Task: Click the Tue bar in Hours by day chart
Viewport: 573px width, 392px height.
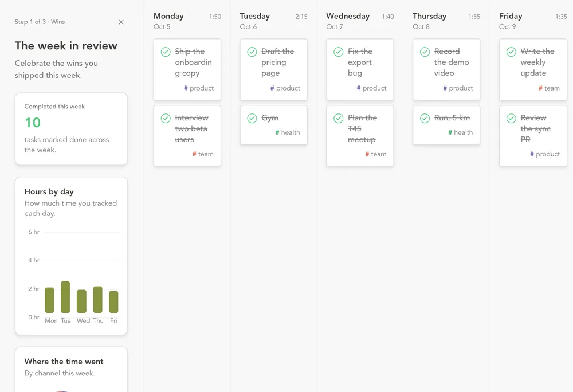Action: 65,297
